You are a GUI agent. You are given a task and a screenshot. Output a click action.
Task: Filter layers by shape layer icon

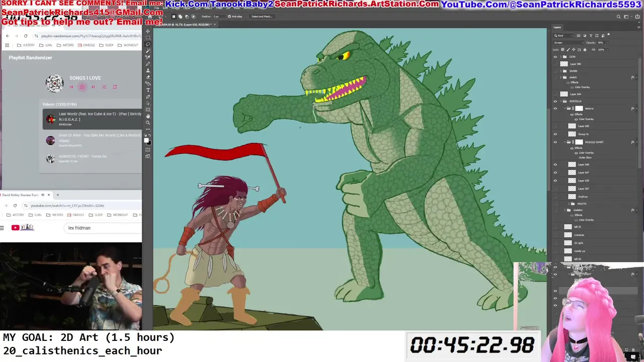click(x=597, y=36)
